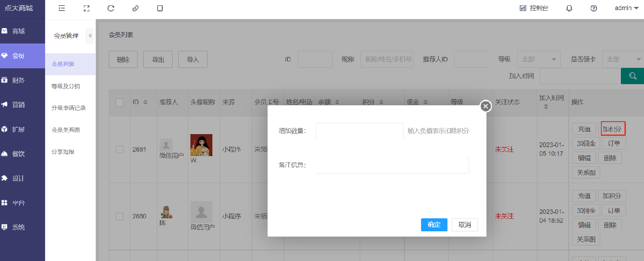Click 取消 to cancel the dialog
This screenshot has width=644, height=261.
pyautogui.click(x=465, y=225)
